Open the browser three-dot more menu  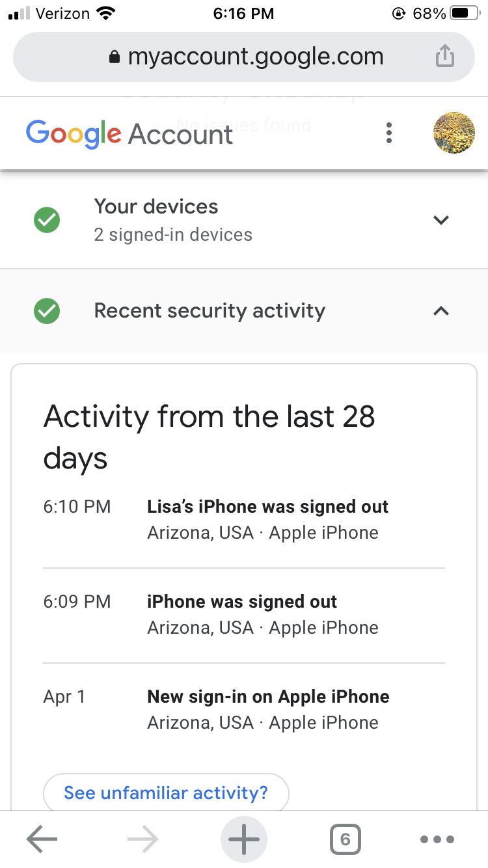[x=437, y=839]
